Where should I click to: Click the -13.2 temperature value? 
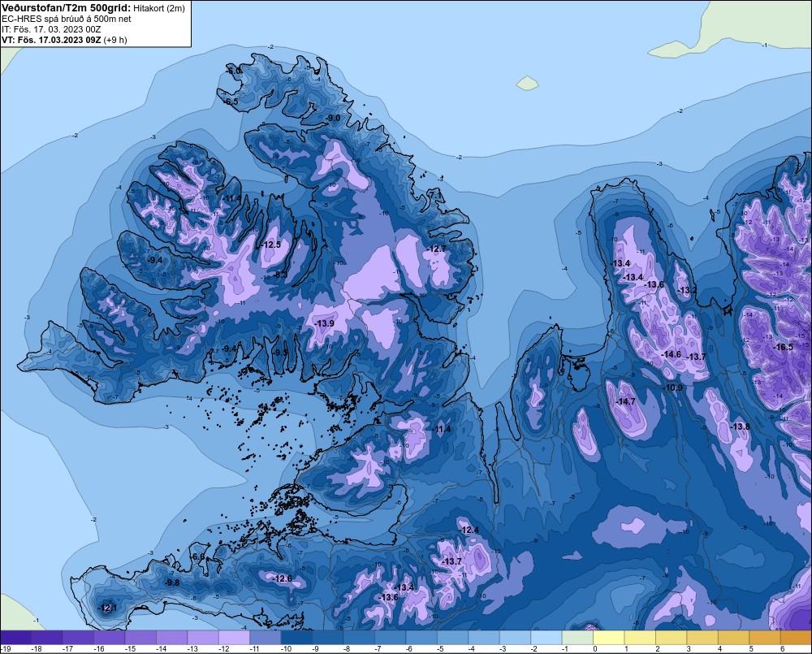(x=687, y=290)
